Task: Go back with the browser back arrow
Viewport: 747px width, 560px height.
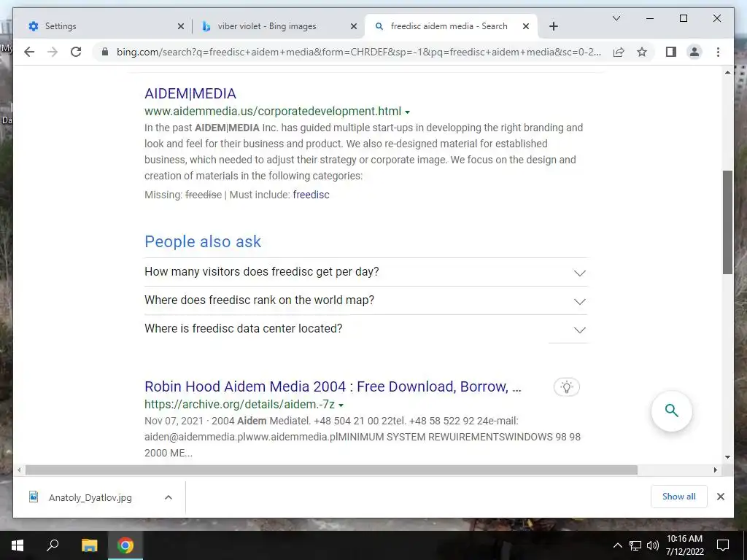Action: coord(29,52)
